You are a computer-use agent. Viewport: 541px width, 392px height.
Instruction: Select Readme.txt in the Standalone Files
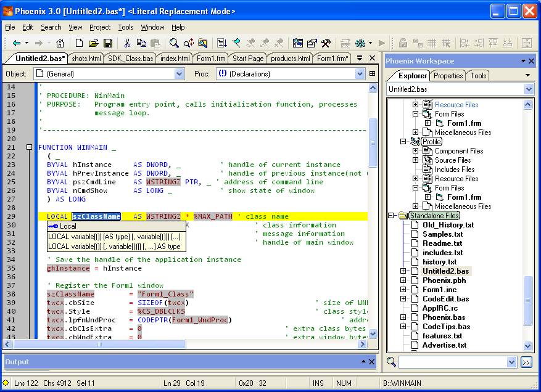tap(442, 243)
